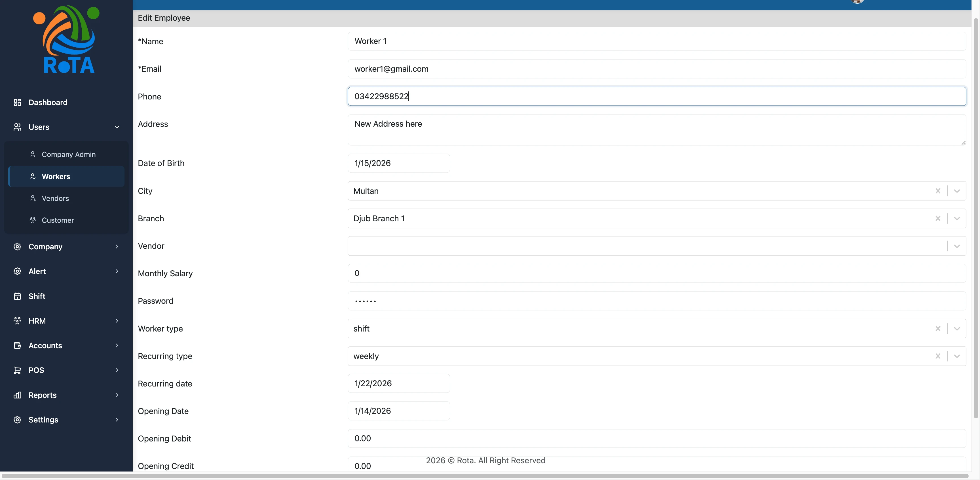980x480 pixels.
Task: Click the Dashboard grid icon
Action: point(17,102)
